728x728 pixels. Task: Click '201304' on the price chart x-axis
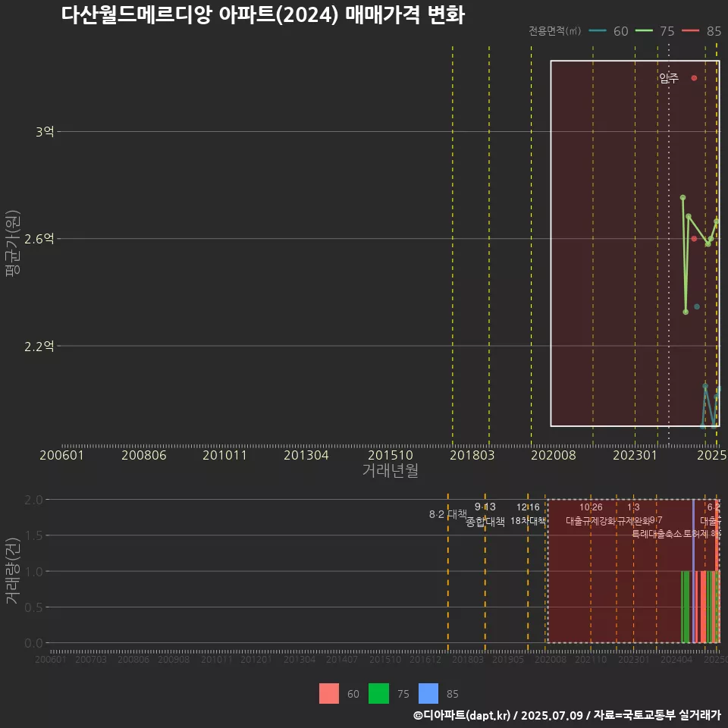[306, 455]
